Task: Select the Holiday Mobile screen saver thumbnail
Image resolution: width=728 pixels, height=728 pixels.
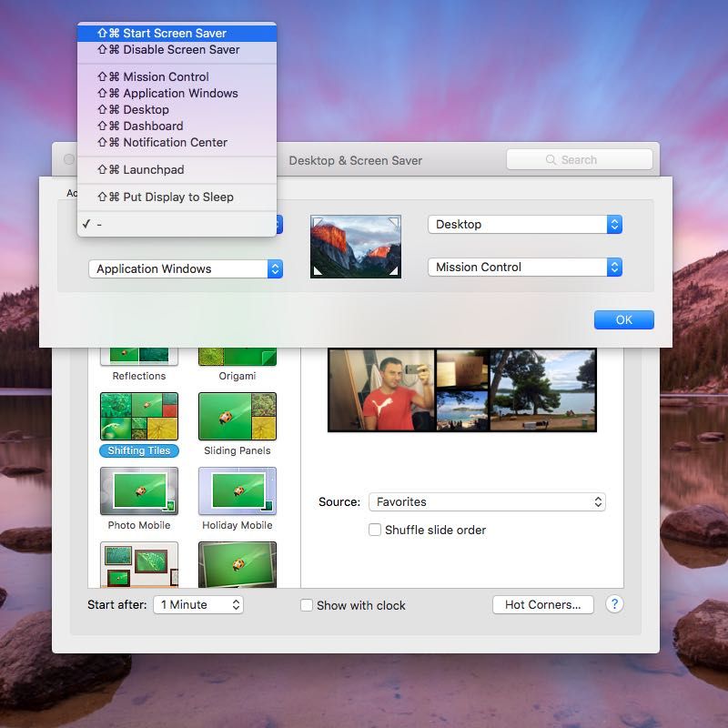Action: click(238, 491)
